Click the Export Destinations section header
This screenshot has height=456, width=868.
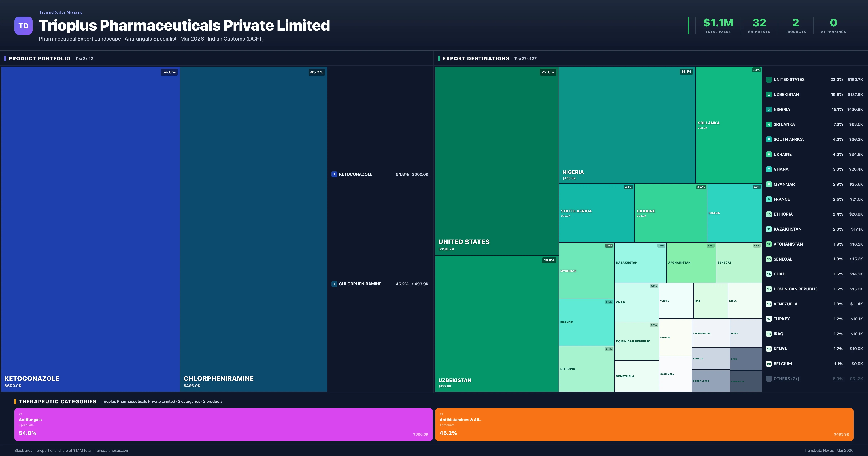click(475, 58)
